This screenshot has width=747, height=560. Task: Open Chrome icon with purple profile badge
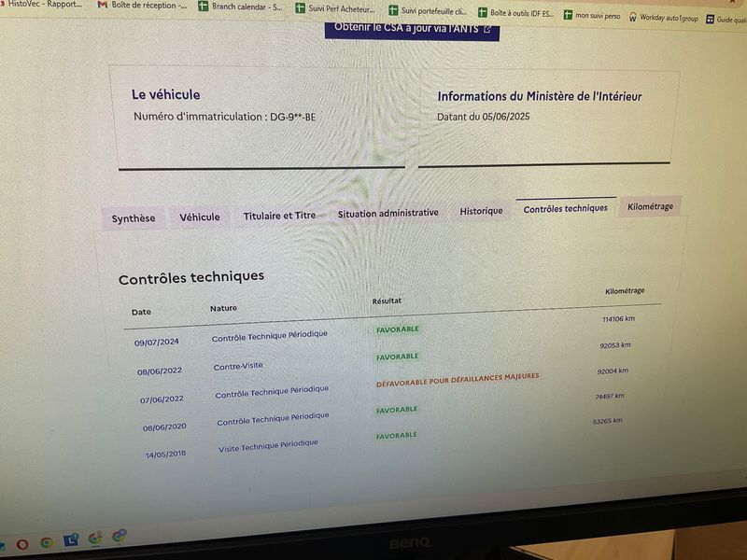point(120,536)
